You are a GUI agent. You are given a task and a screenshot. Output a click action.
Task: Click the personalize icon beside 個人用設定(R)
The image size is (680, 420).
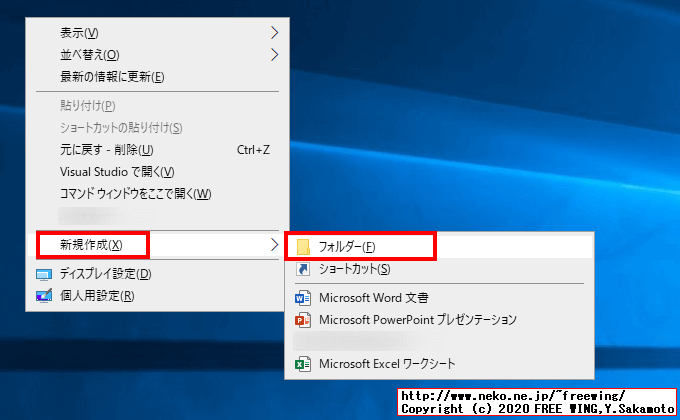tap(44, 296)
